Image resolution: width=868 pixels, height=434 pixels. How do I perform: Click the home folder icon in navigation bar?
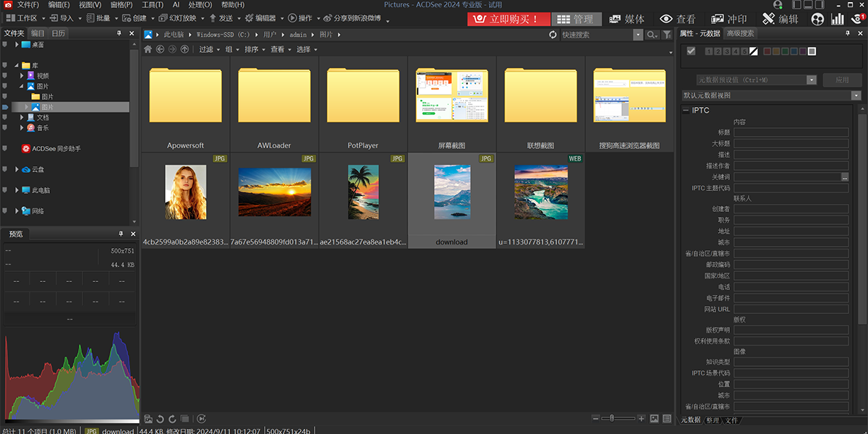148,49
